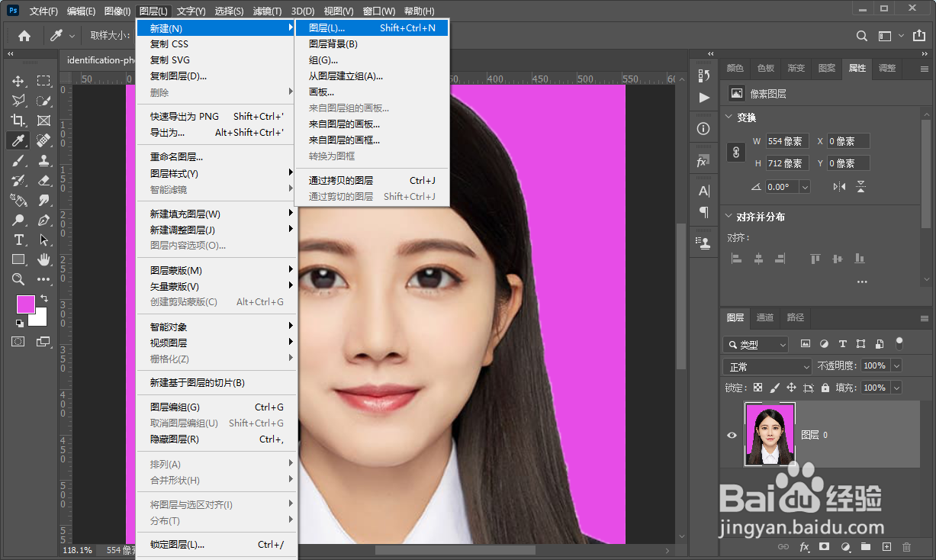The width and height of the screenshot is (936, 560).
Task: Toggle the layer filter on/off switch
Action: pyautogui.click(x=899, y=343)
